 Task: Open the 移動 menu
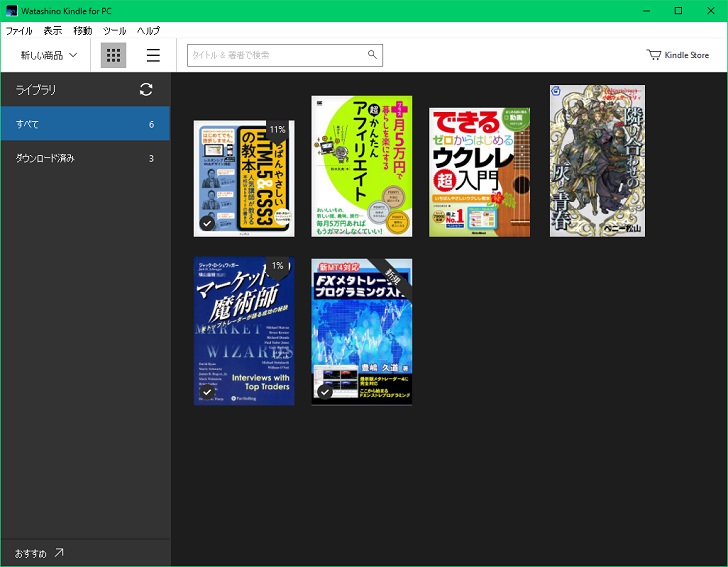(83, 31)
